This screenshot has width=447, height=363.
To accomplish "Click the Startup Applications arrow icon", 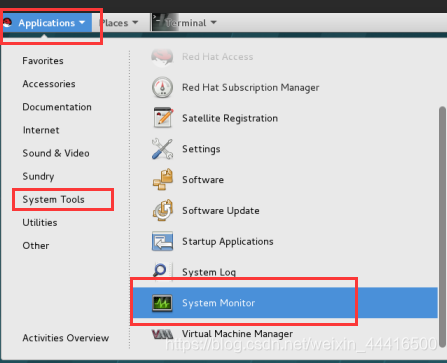I will point(162,241).
